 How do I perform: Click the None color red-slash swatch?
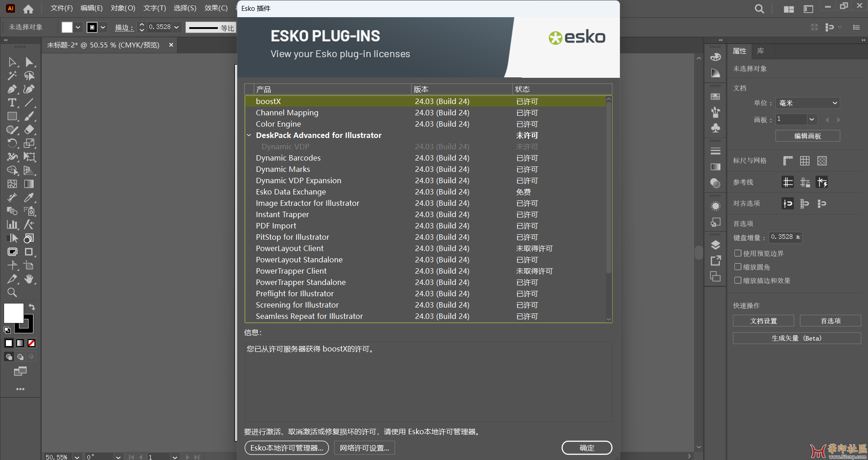[x=32, y=343]
